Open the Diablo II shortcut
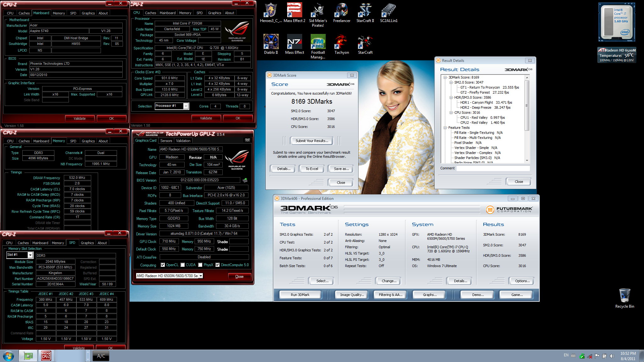The height and width of the screenshot is (362, 644). pos(271,44)
